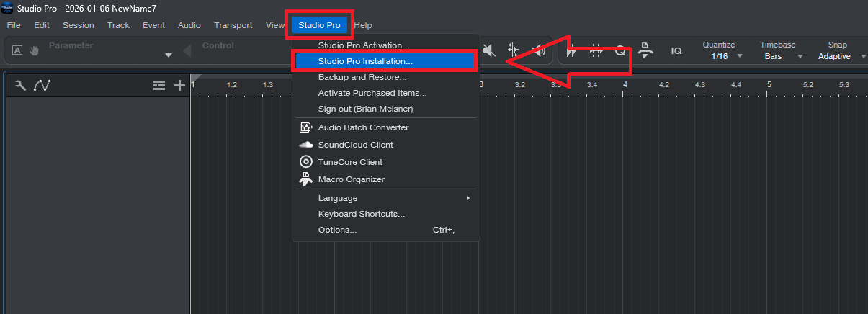Image resolution: width=868 pixels, height=314 pixels.
Task: Click the hand icon beside Parameter
Action: 34,50
